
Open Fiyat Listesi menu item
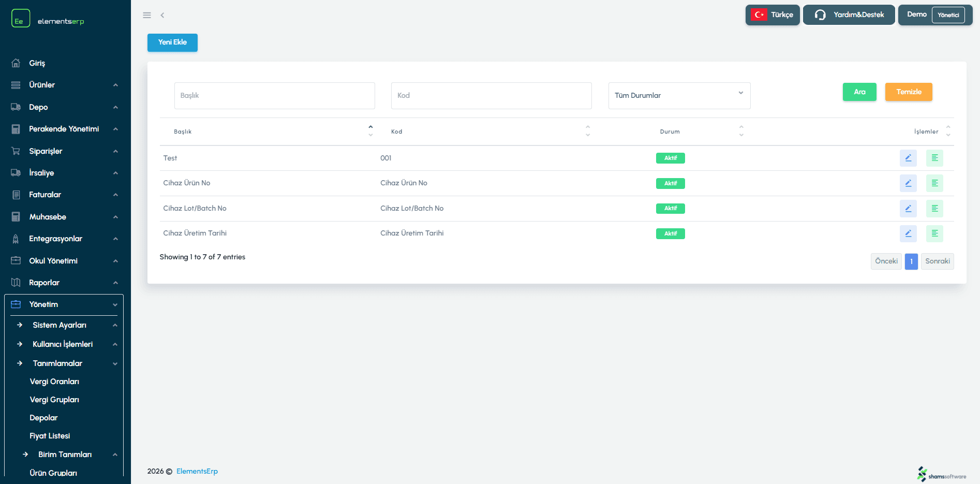pos(50,436)
